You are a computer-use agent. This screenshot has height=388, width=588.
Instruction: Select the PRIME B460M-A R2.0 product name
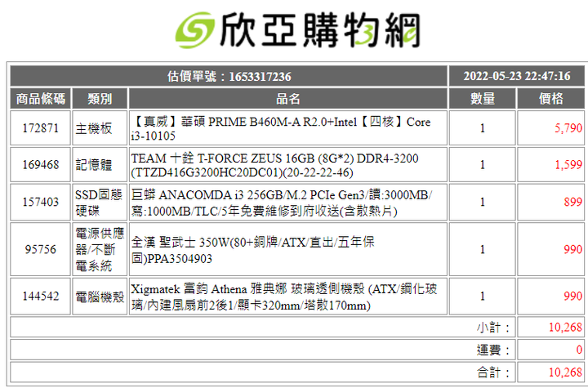click(x=281, y=128)
